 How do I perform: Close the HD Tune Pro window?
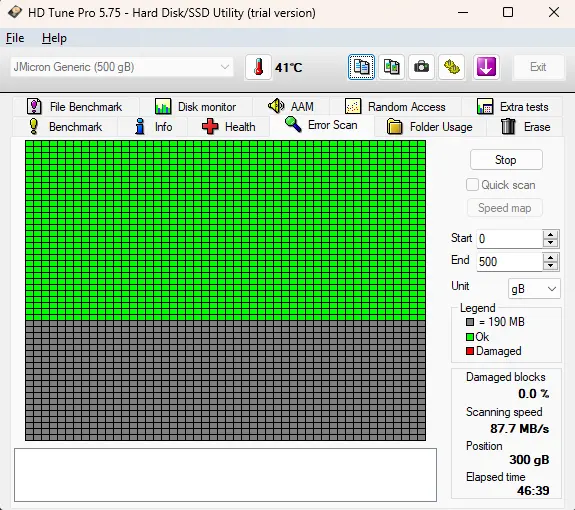[554, 12]
